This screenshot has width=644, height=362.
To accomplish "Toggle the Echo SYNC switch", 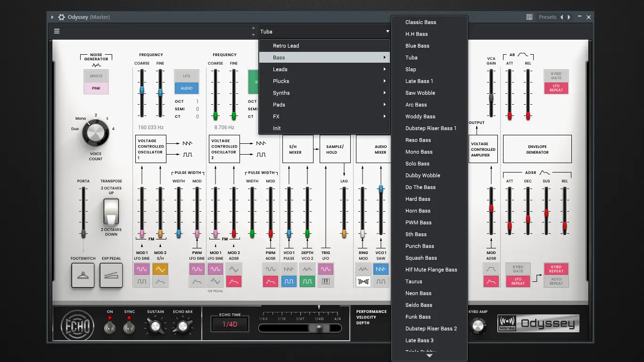I will tap(129, 327).
